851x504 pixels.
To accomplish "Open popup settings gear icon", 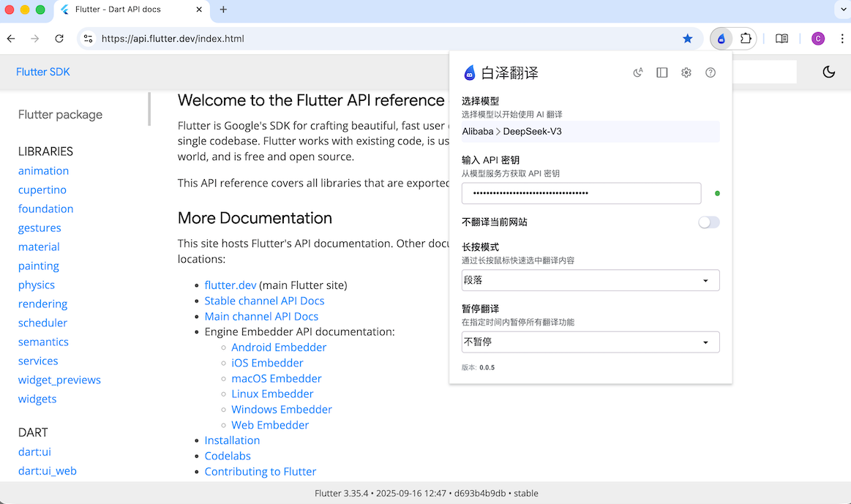I will [x=686, y=72].
